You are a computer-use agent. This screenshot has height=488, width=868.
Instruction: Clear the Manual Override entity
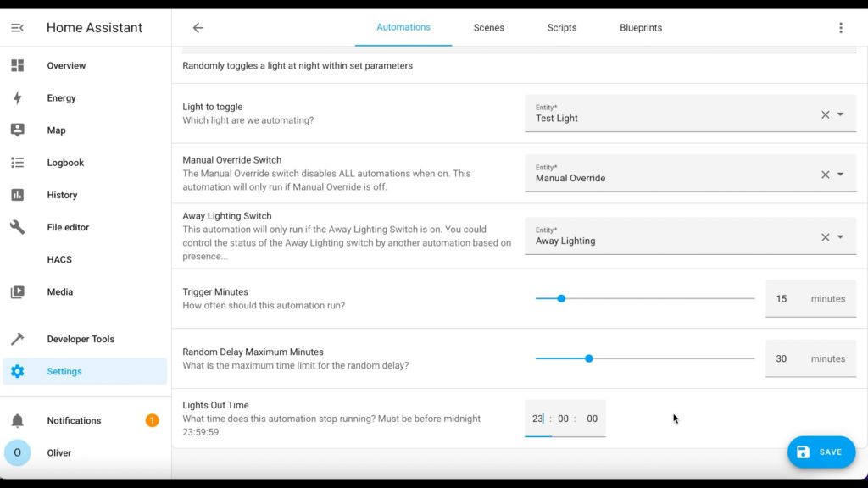point(825,175)
